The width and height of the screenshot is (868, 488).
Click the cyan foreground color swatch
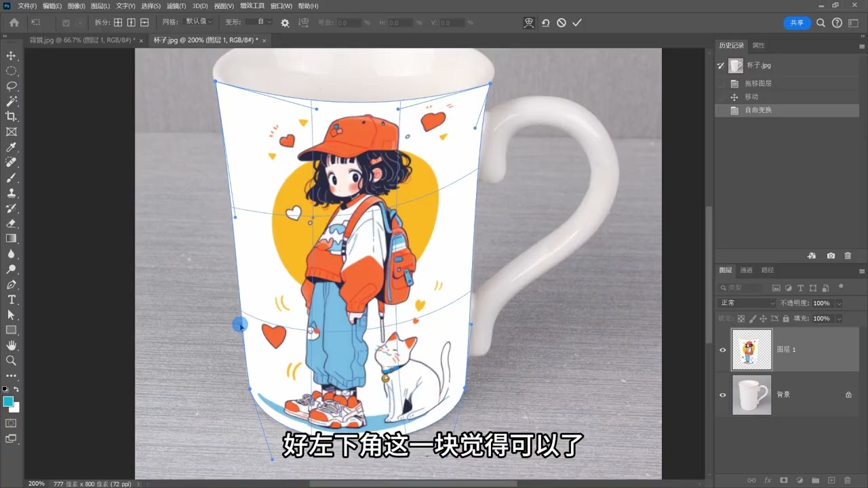(x=8, y=401)
